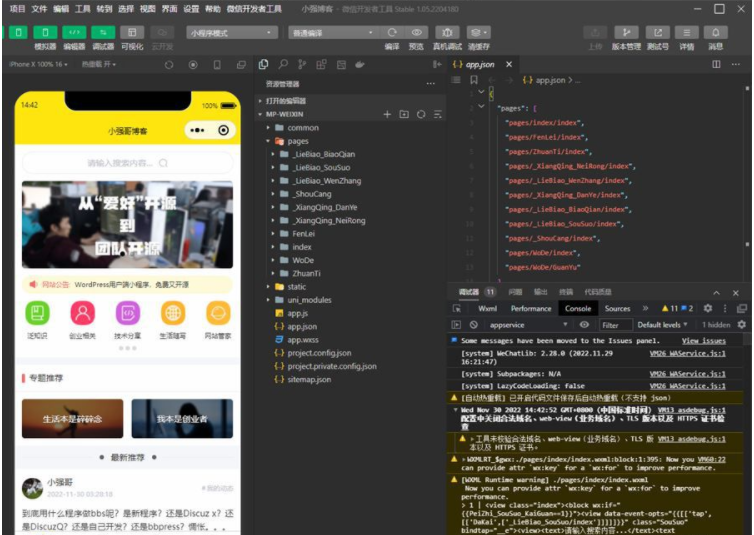Click the clear console icon
This screenshot has height=535, width=754.
[x=473, y=325]
